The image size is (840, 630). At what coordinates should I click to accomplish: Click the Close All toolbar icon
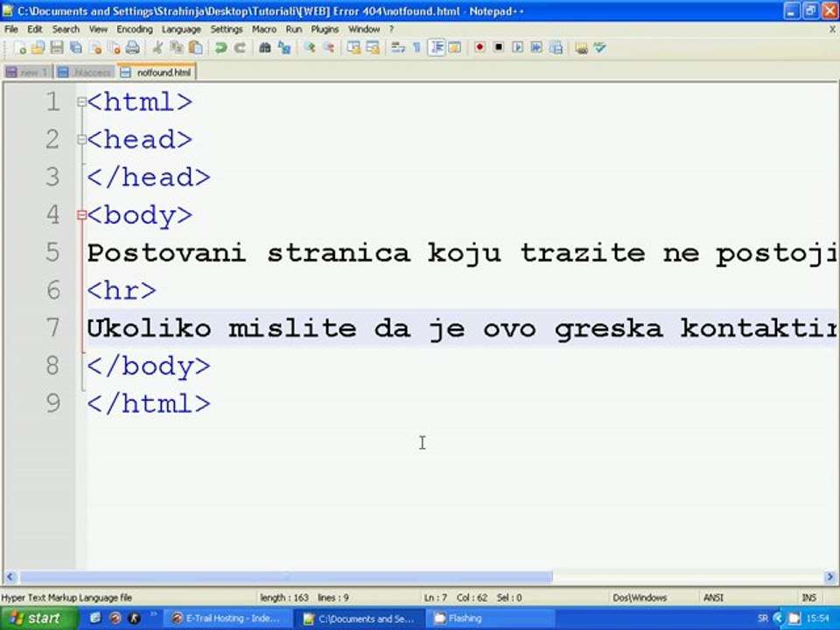pos(114,47)
